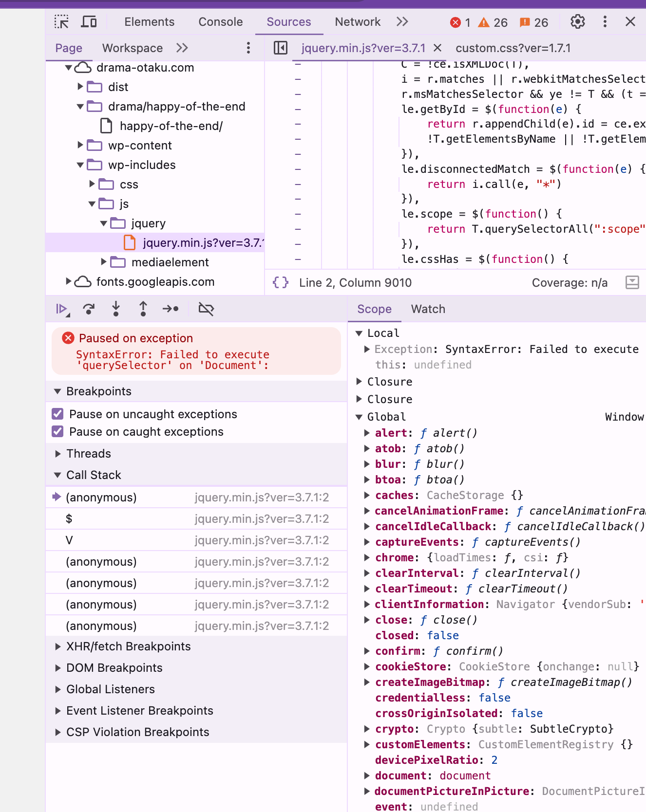The height and width of the screenshot is (812, 646).
Task: Close the DevTools panel
Action: pyautogui.click(x=630, y=22)
